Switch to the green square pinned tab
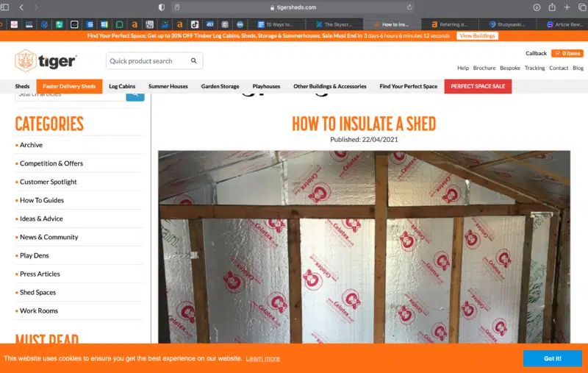Screen dimensions: 588x373 pyautogui.click(x=119, y=24)
